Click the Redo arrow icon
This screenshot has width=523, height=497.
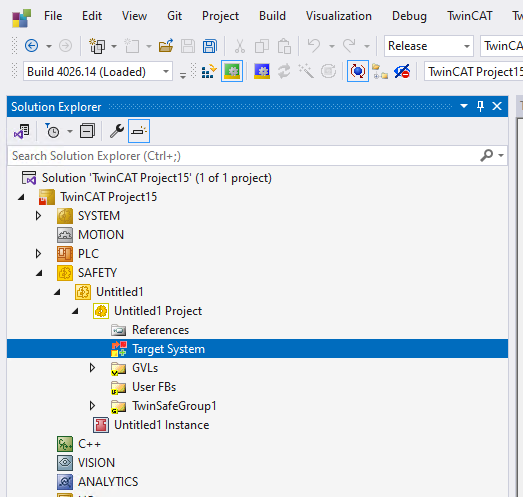(x=349, y=45)
